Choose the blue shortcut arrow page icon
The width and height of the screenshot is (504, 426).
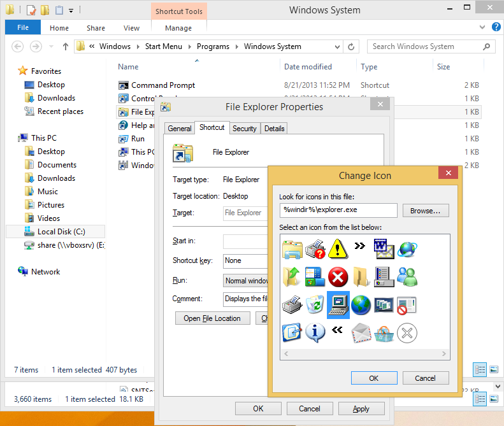coord(292,332)
